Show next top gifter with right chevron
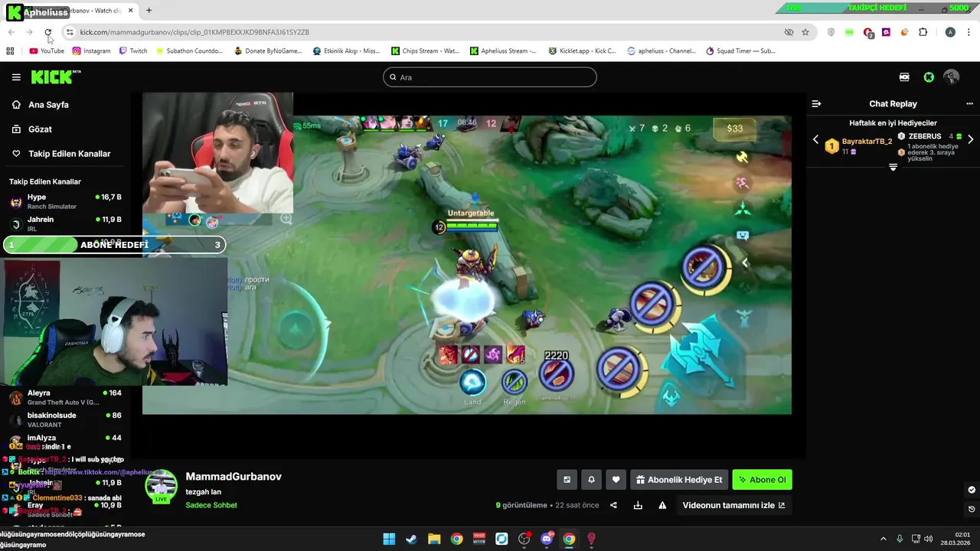This screenshot has width=980, height=551. click(x=971, y=140)
